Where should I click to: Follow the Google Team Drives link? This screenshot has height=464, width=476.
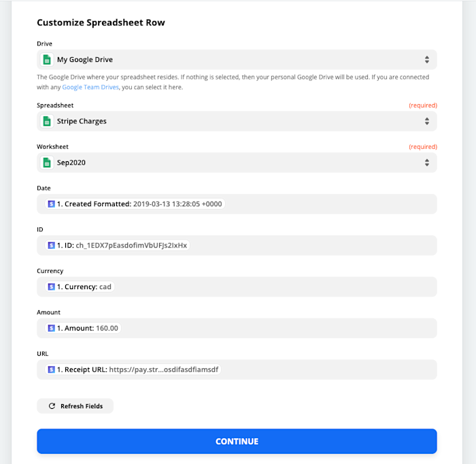point(89,87)
